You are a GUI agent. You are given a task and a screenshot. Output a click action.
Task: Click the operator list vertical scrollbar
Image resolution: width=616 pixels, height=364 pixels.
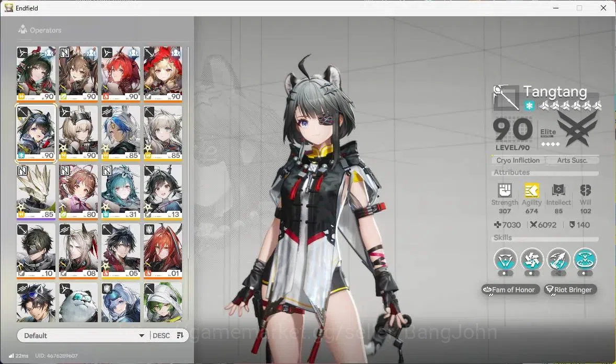coord(188,153)
